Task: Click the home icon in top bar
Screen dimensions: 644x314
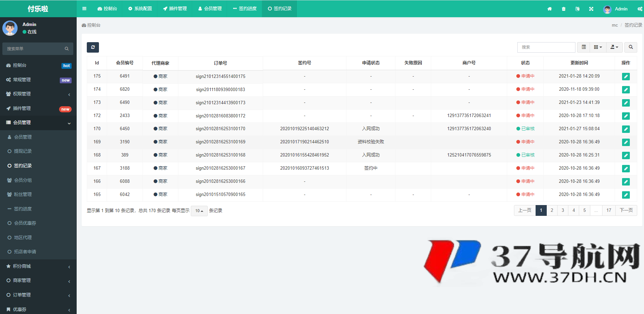Action: [x=550, y=9]
